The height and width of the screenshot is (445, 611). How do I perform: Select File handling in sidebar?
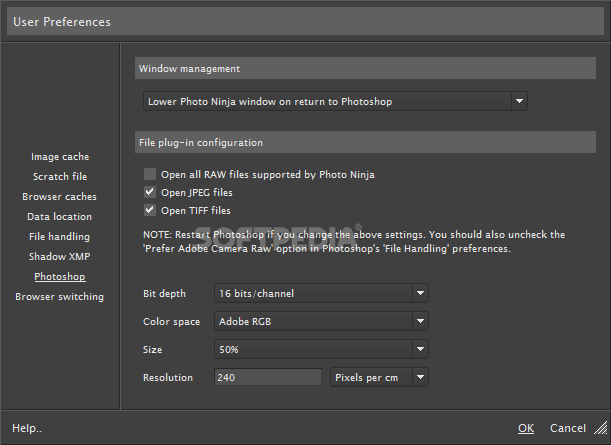point(59,237)
